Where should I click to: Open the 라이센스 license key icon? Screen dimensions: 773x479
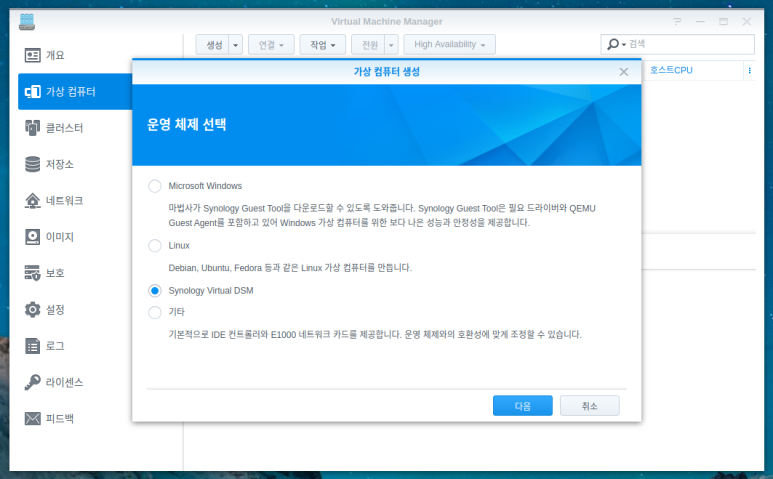[33, 382]
